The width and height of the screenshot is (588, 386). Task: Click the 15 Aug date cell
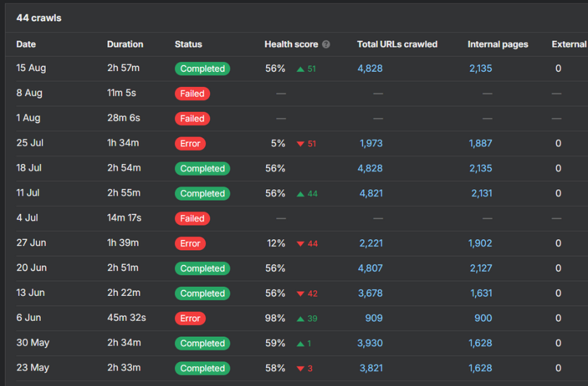click(x=31, y=68)
